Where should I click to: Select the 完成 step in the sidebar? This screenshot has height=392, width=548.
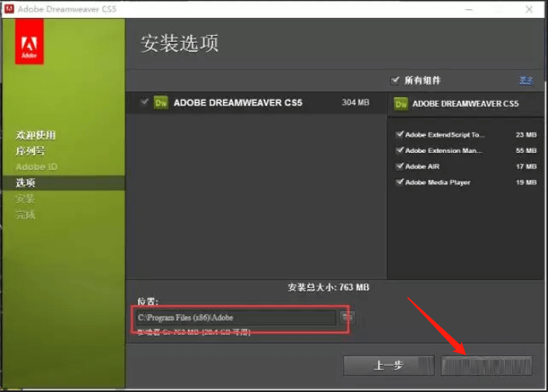pyautogui.click(x=25, y=214)
